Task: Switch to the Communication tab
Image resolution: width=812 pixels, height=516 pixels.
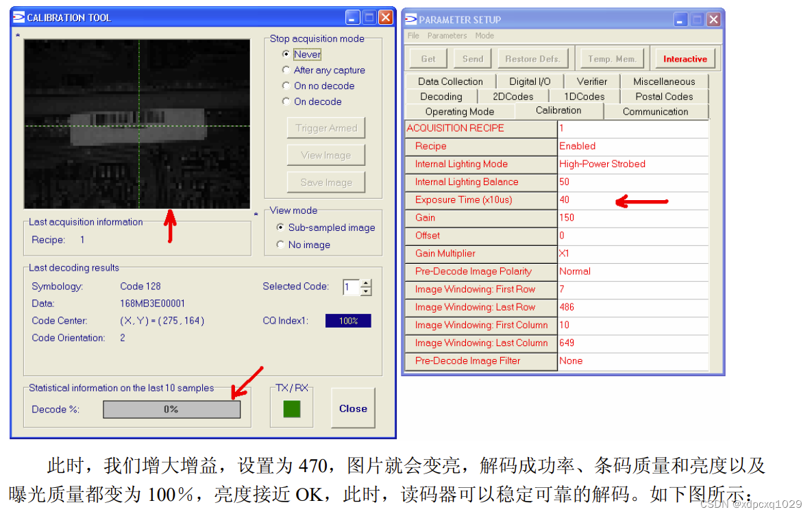Action: (655, 111)
